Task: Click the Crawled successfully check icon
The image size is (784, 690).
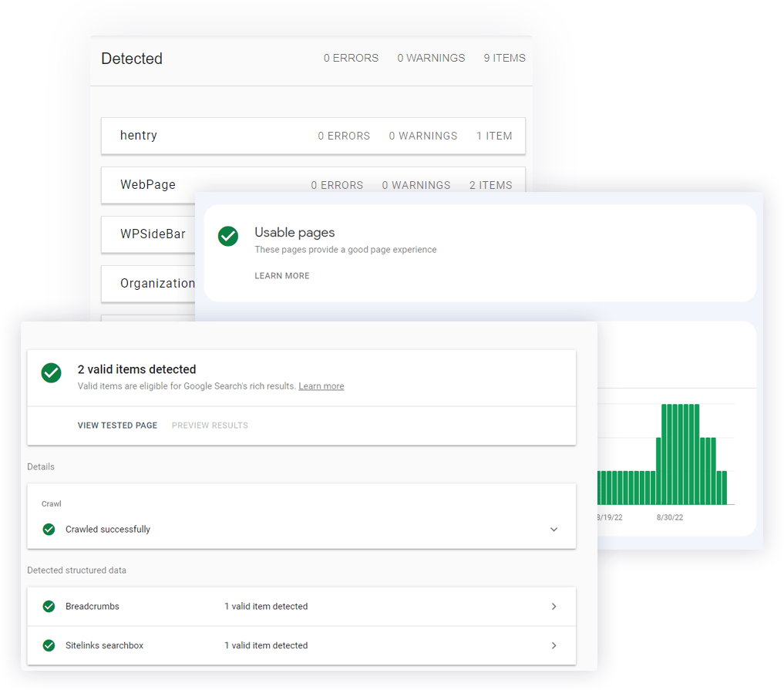Action: pos(49,529)
